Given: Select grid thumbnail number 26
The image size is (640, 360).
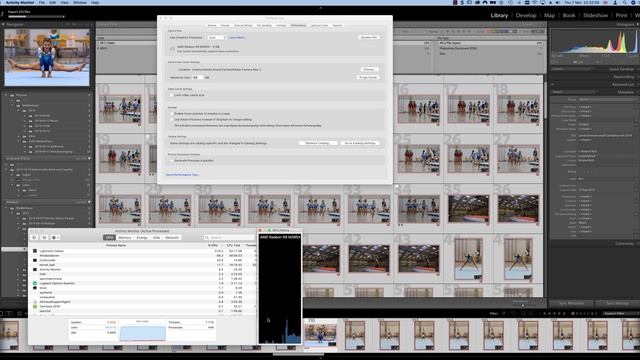Looking at the screenshot, I should click(x=468, y=159).
